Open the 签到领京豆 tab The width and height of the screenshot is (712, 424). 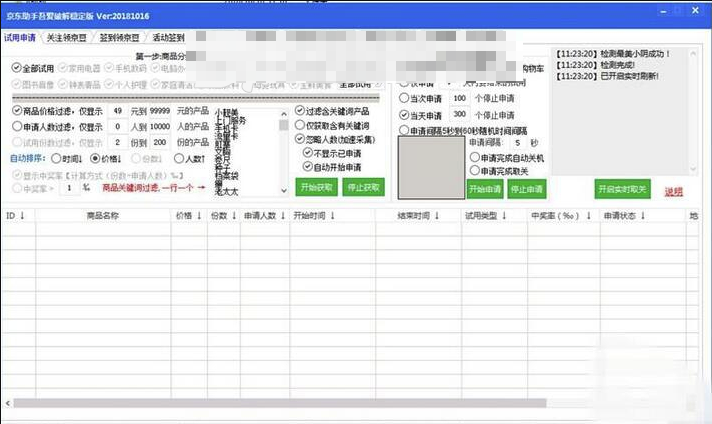point(119,38)
